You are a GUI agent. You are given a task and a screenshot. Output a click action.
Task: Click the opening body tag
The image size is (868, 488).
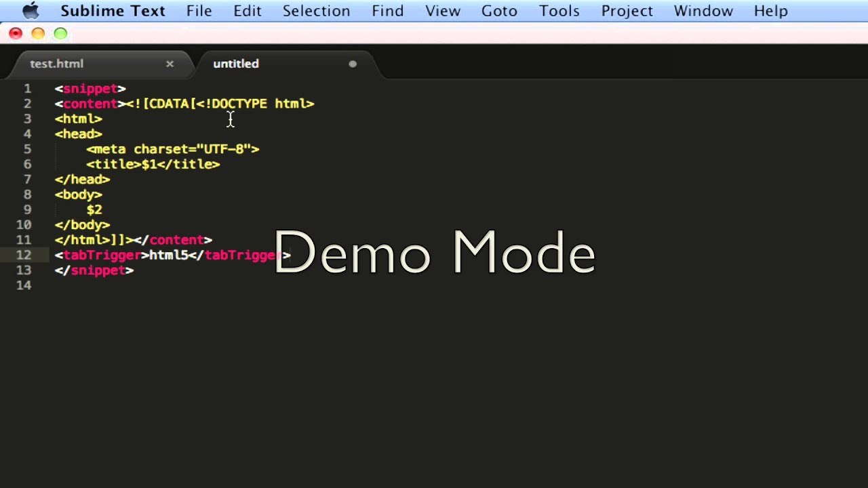79,195
